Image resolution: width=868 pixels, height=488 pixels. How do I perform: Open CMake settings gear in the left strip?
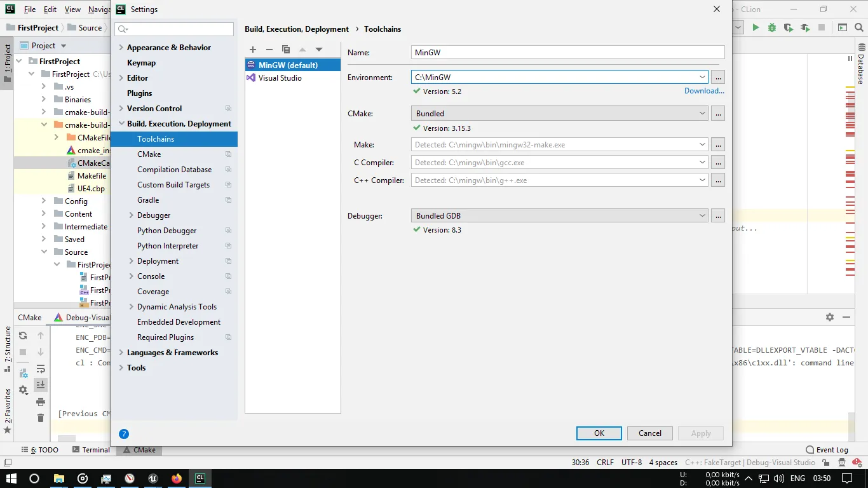[x=23, y=390]
